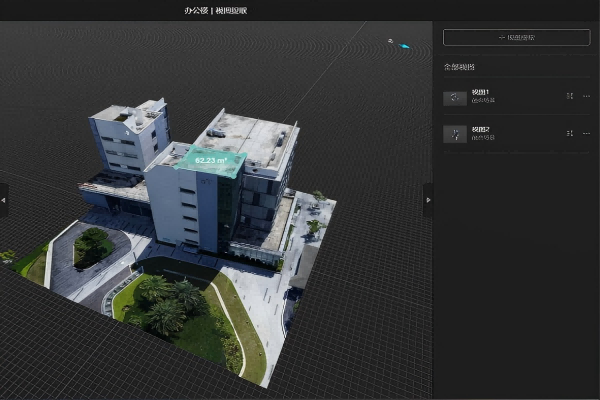The height and width of the screenshot is (400, 600).
Task: Click the small white icon beside blue marker
Action: pos(391,41)
